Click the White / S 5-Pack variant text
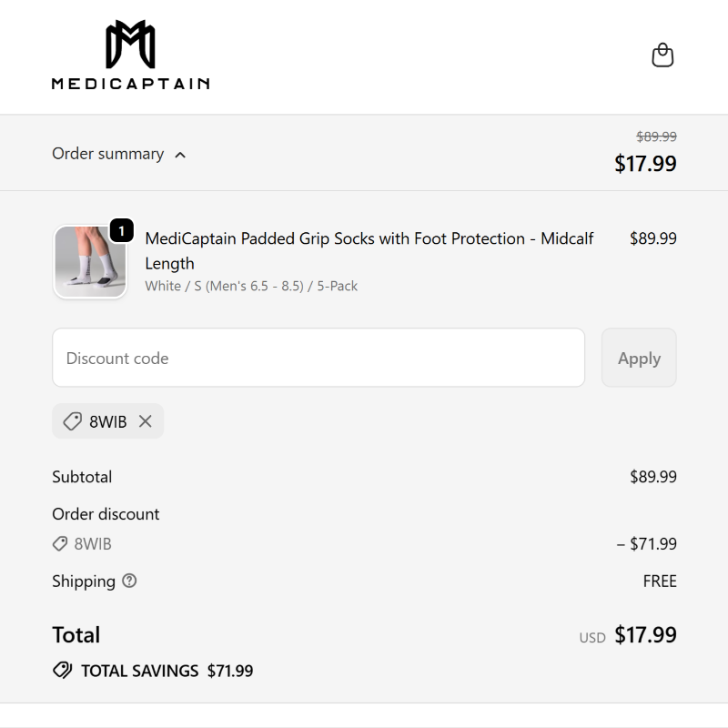The height and width of the screenshot is (728, 728). point(251,286)
